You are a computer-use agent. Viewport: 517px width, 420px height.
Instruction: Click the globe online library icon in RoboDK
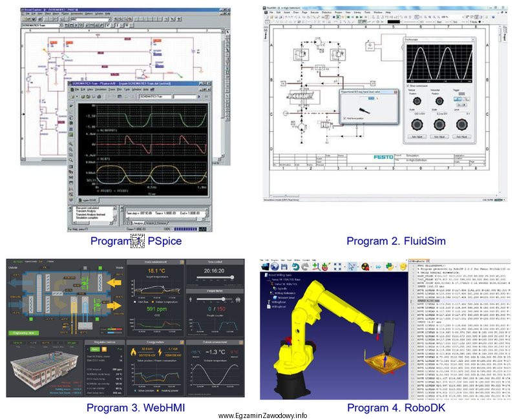[x=275, y=266]
